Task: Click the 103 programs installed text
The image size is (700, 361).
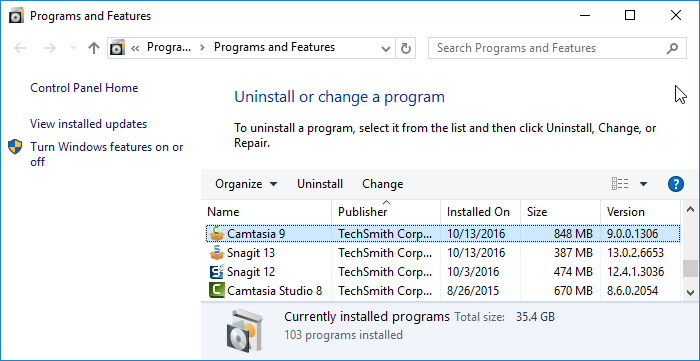Action: (x=343, y=335)
